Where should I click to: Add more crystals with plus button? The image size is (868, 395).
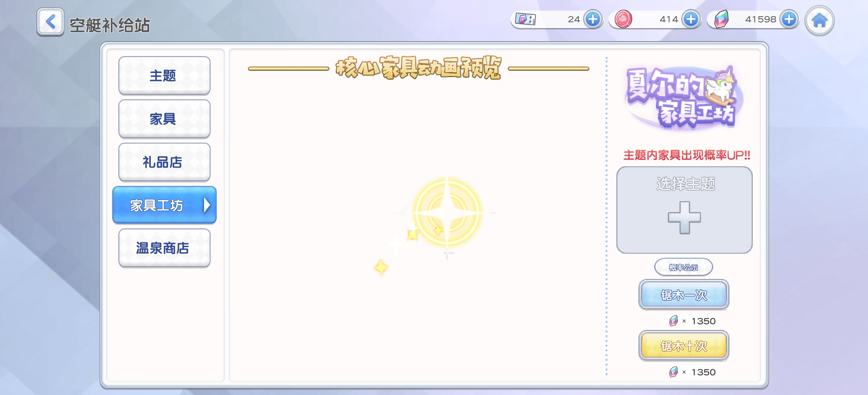click(789, 19)
